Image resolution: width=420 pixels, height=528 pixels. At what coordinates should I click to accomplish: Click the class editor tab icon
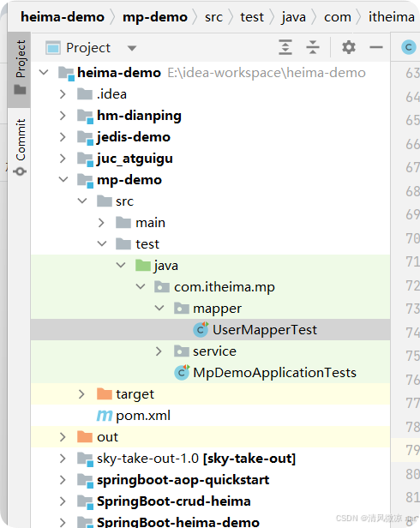(409, 47)
